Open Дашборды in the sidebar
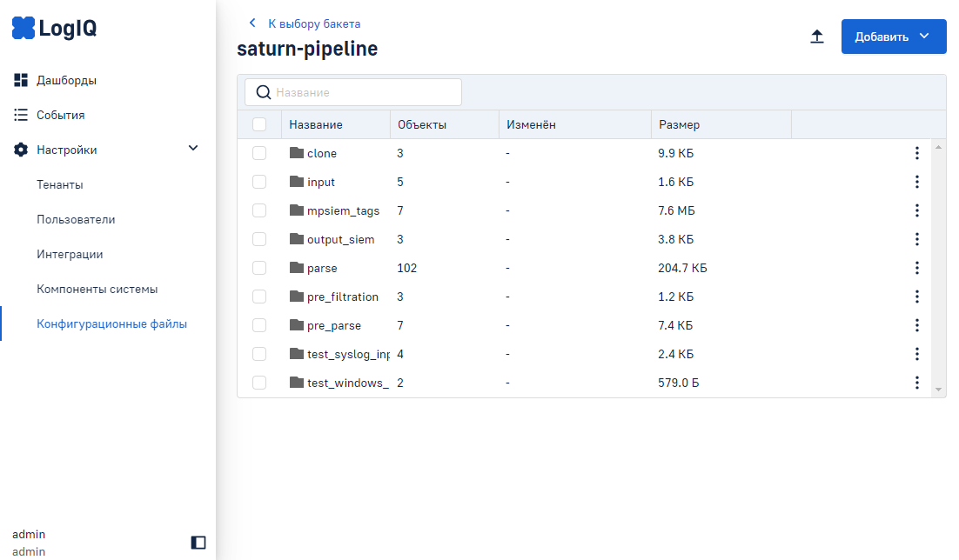Viewport: 959px width, 560px height. tap(66, 81)
